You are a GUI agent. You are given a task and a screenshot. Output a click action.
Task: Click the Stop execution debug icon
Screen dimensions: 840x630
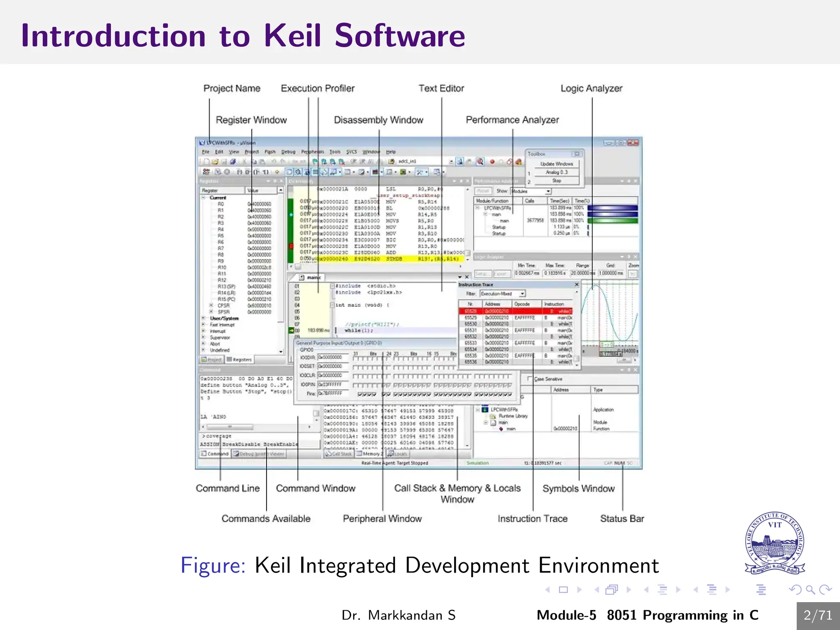[227, 172]
